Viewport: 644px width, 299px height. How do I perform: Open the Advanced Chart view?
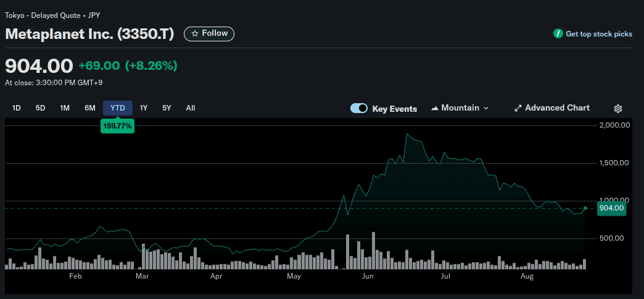pos(552,107)
